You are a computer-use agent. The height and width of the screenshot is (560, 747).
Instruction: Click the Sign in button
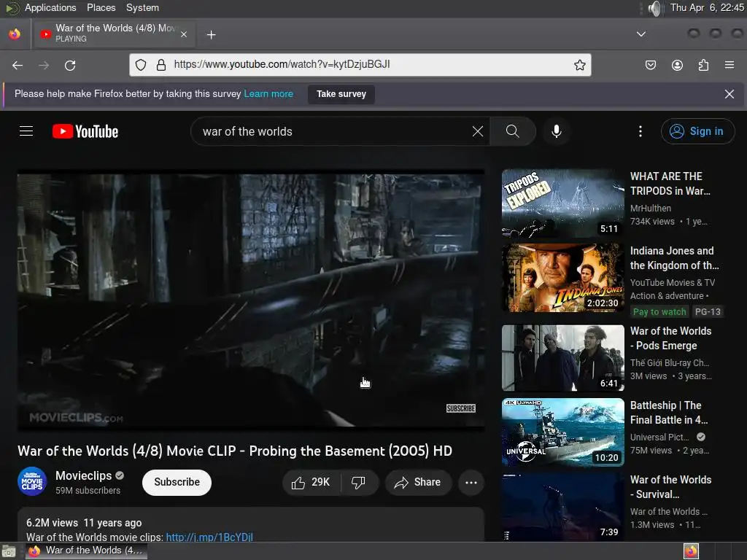(697, 131)
